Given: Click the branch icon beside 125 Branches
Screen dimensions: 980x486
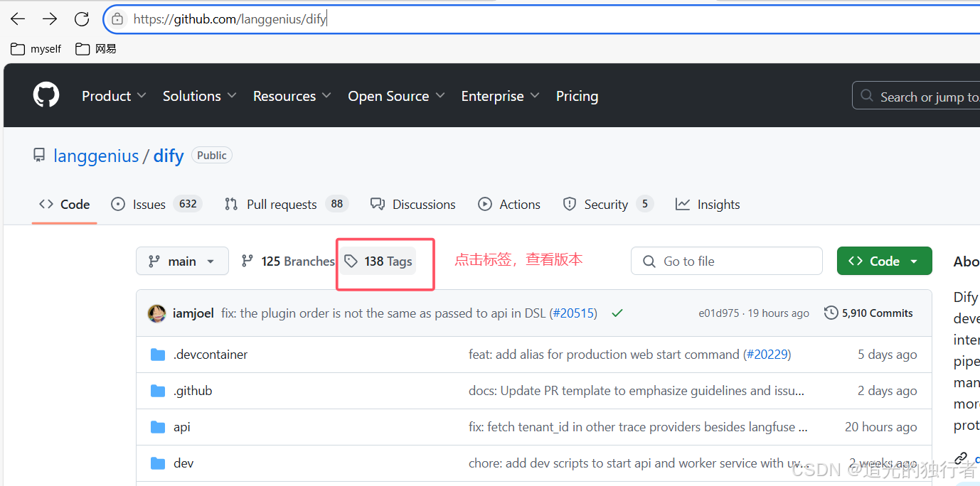Looking at the screenshot, I should point(247,261).
